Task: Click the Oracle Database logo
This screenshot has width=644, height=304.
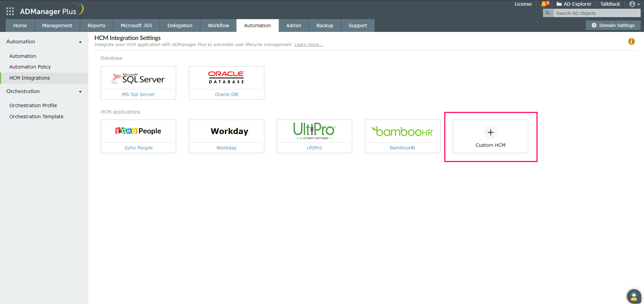Action: point(226,77)
